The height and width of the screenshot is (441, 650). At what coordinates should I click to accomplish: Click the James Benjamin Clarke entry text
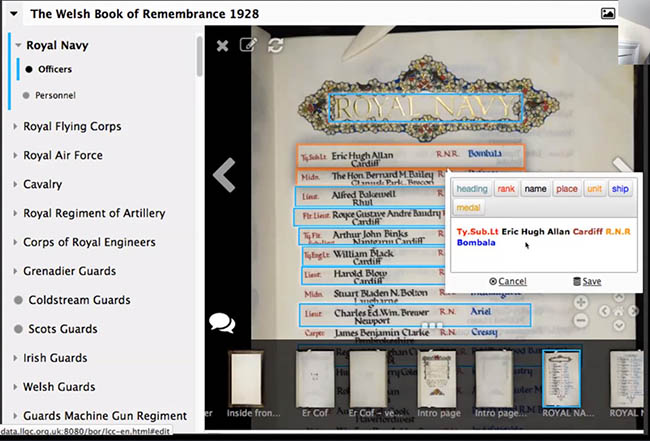click(381, 333)
